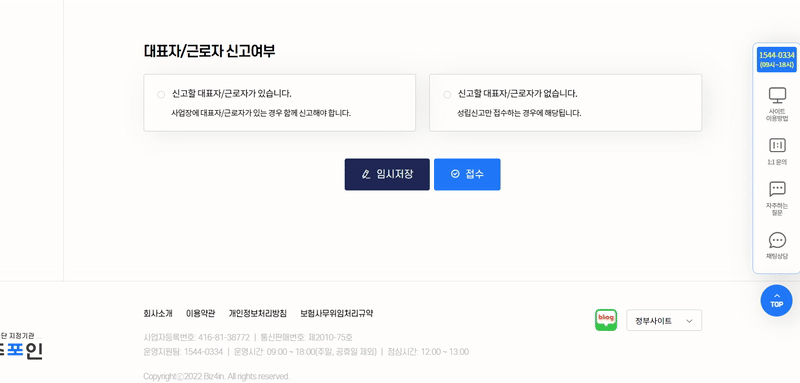This screenshot has width=800, height=383.
Task: Expand the 정부사이트 dropdown
Action: (x=664, y=321)
